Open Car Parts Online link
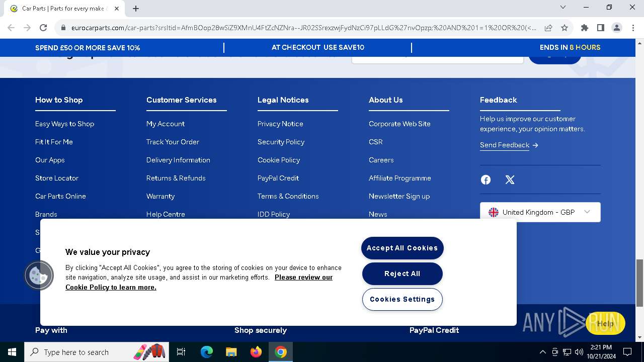Image resolution: width=644 pixels, height=362 pixels. tap(60, 196)
